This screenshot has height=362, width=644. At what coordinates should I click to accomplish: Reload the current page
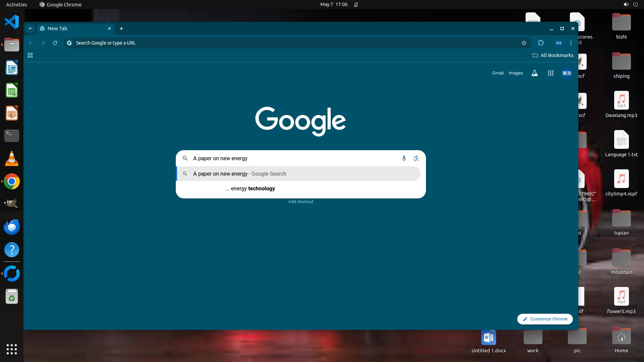55,43
